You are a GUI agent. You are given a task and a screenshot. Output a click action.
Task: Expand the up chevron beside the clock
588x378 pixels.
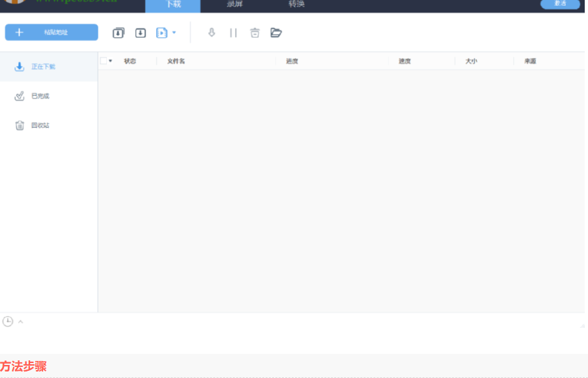tap(21, 322)
